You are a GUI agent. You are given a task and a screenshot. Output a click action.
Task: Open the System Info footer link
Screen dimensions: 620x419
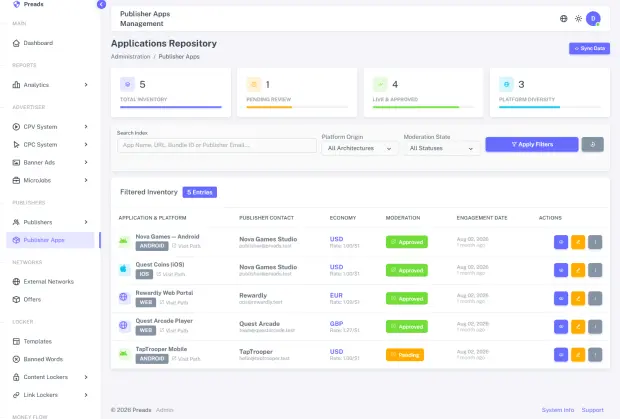coord(558,410)
